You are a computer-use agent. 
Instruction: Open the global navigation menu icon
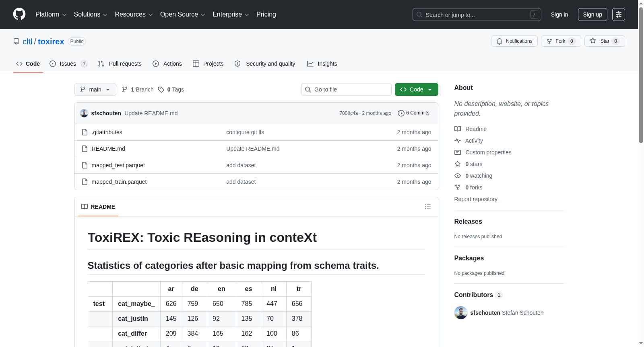(619, 15)
